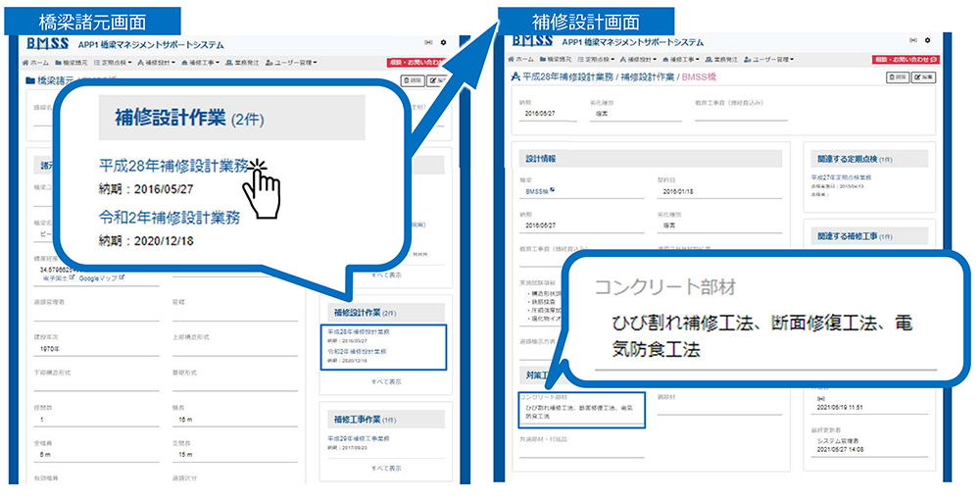Open 令和2年補修設計業務 link in the large callout
Viewport: 980px width, 500px height.
click(x=168, y=219)
